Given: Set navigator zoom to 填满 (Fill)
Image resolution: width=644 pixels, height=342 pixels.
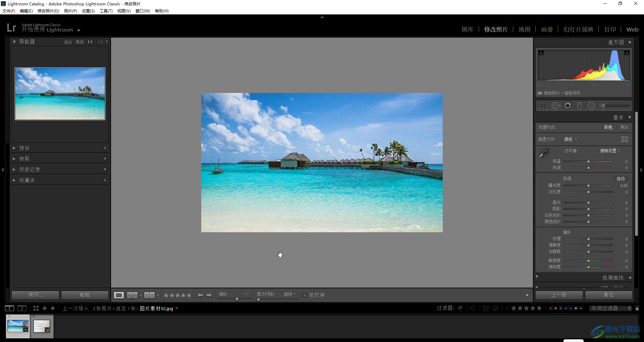Looking at the screenshot, I should 79,42.
